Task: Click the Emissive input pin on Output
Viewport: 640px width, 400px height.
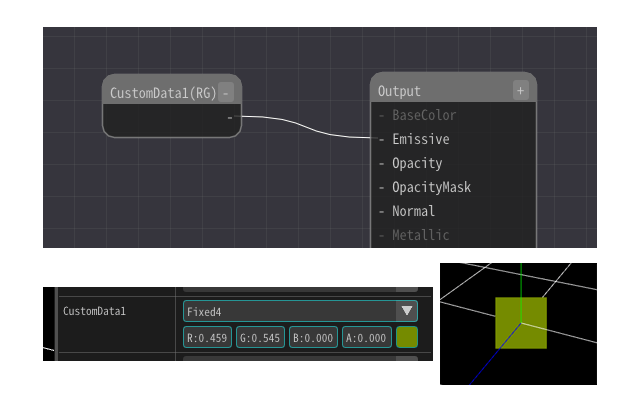Action: [x=381, y=140]
